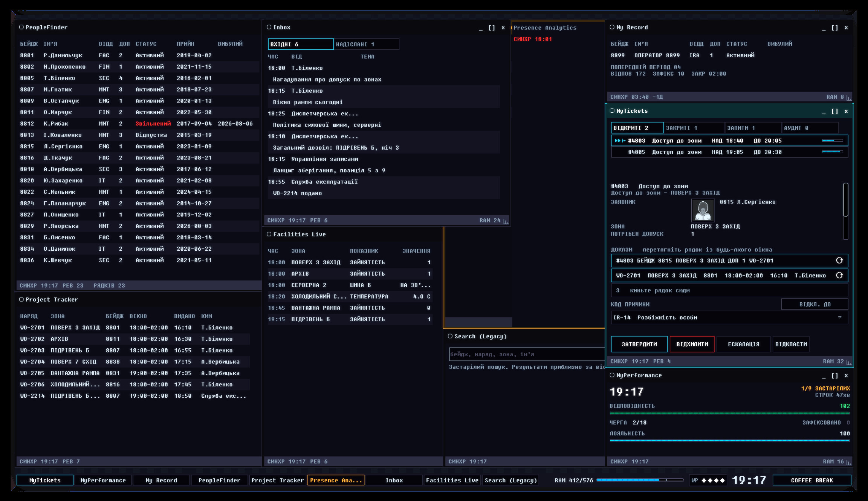This screenshot has height=501, width=868.
Task: Open Presence Ana... from the taskbar
Action: click(336, 480)
